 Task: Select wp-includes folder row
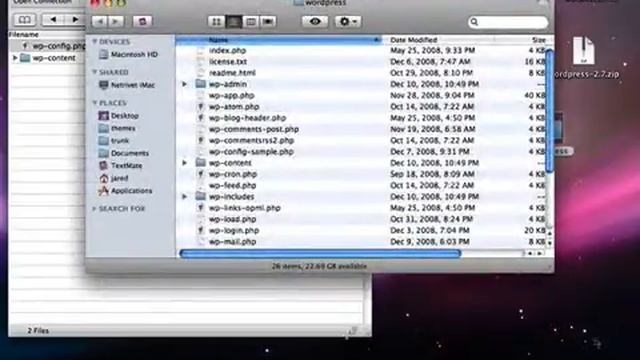pyautogui.click(x=360, y=197)
